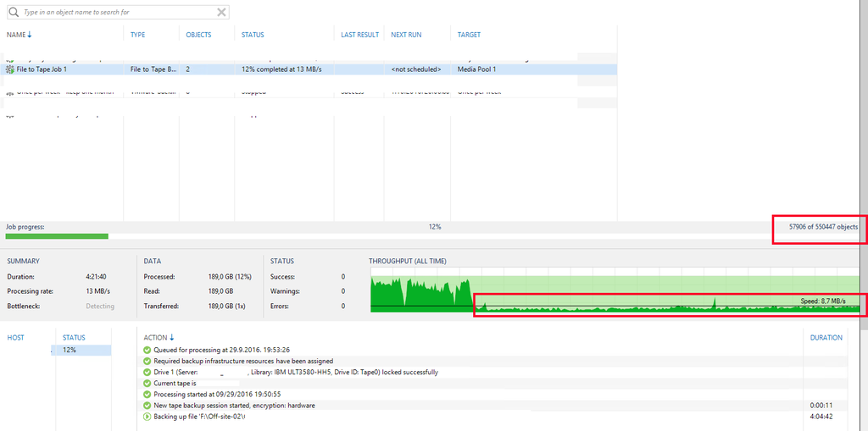This screenshot has height=431, width=868.
Task: Click success icon beside 'Queued for processing'
Action: (x=147, y=351)
